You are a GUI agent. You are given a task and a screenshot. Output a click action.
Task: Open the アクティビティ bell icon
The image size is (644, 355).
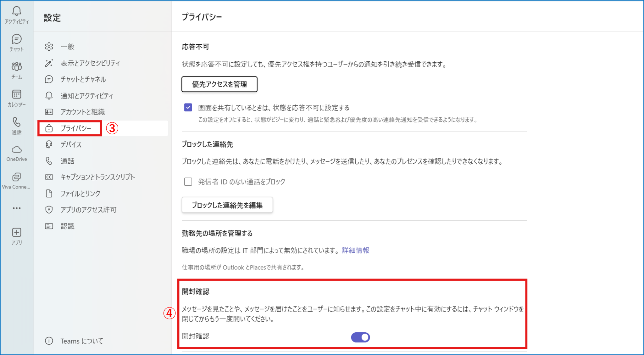coord(17,15)
